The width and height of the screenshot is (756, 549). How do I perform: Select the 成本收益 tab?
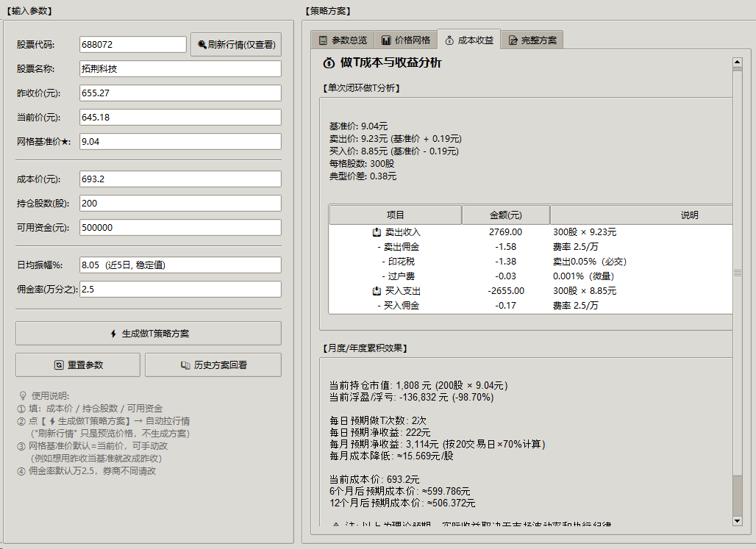coord(469,40)
